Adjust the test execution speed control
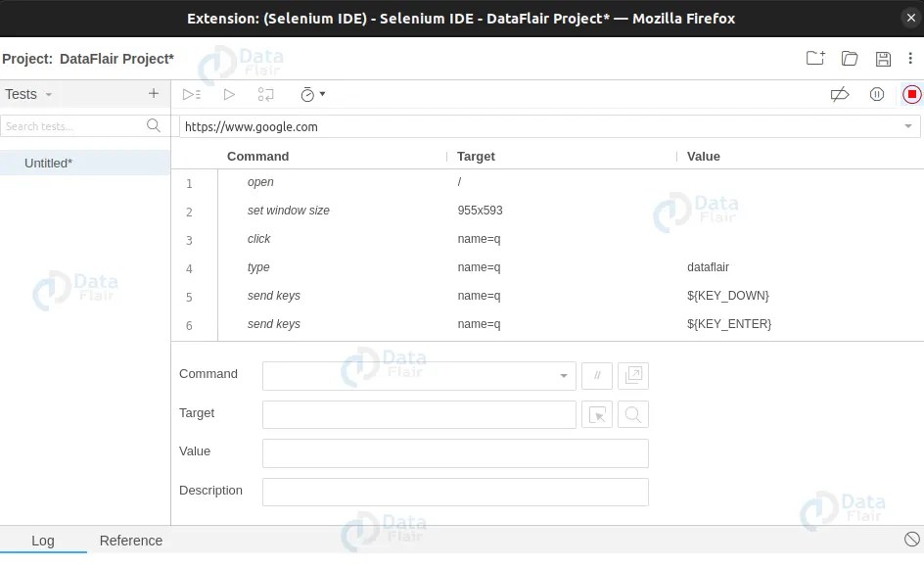Screen dimensions: 924x567 point(310,94)
